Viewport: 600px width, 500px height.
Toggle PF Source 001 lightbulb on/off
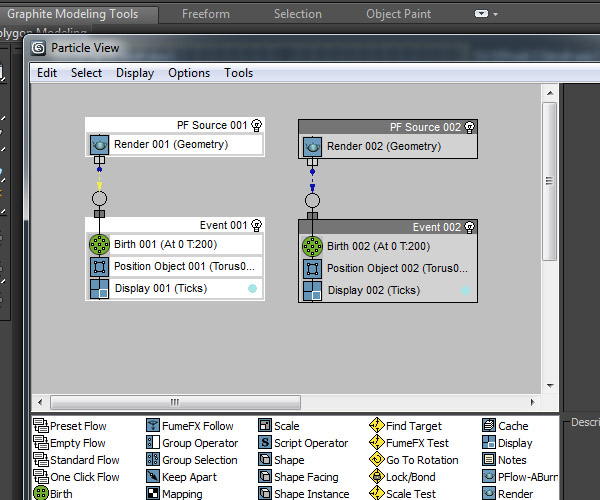pos(256,125)
